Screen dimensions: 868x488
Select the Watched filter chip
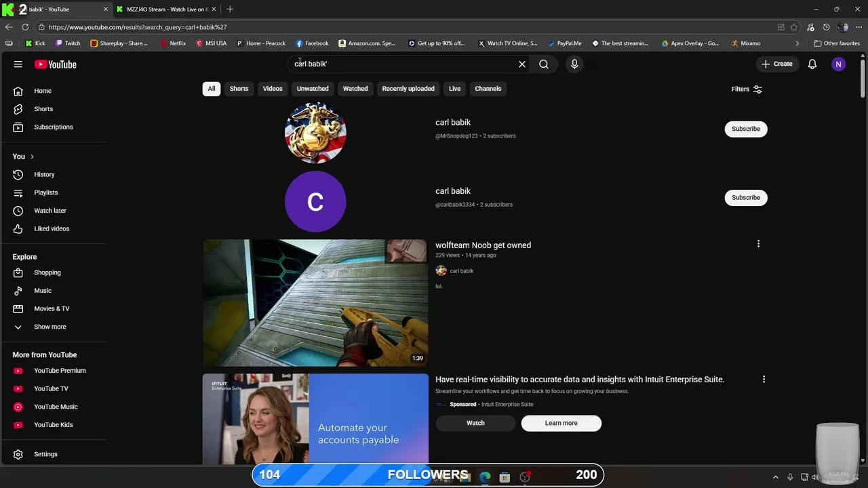[x=355, y=89]
